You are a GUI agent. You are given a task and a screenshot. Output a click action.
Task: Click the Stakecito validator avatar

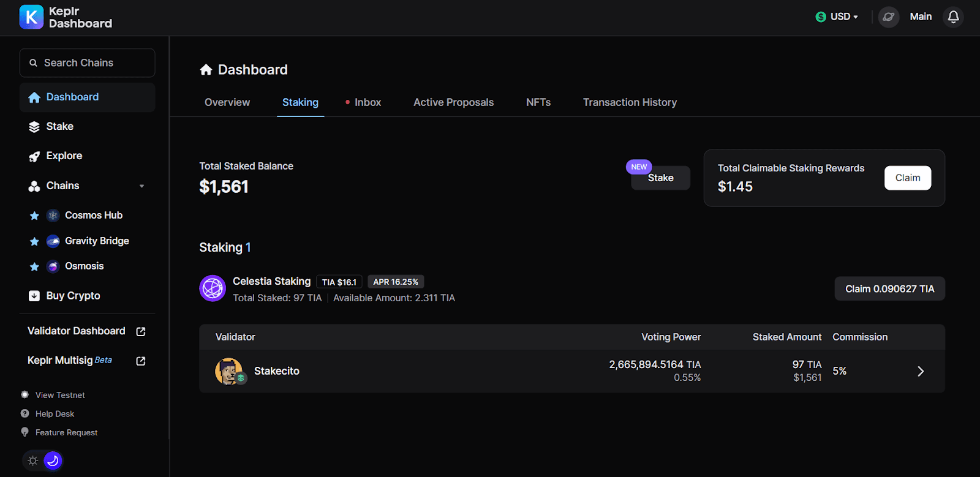pos(230,371)
